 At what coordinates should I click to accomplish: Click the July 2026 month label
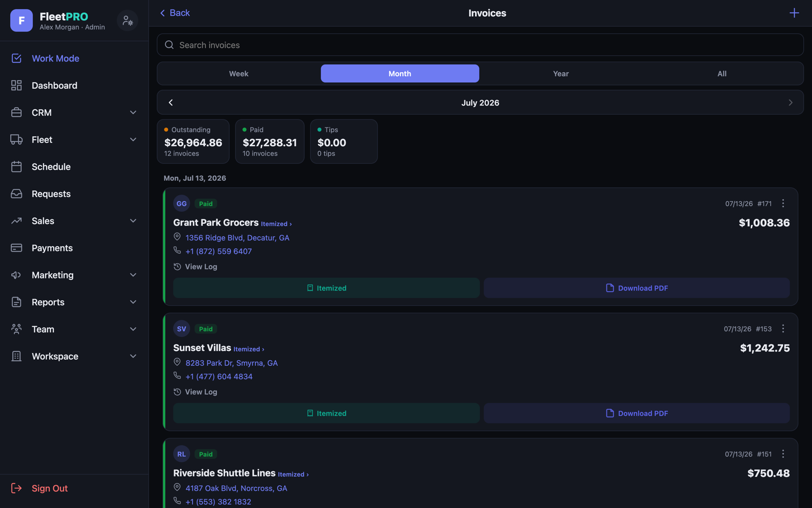480,103
